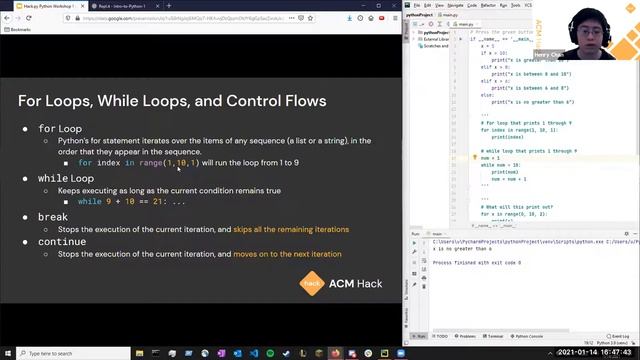Select the main run configuration tab
Screen dimensions: 640x360
click(435, 234)
